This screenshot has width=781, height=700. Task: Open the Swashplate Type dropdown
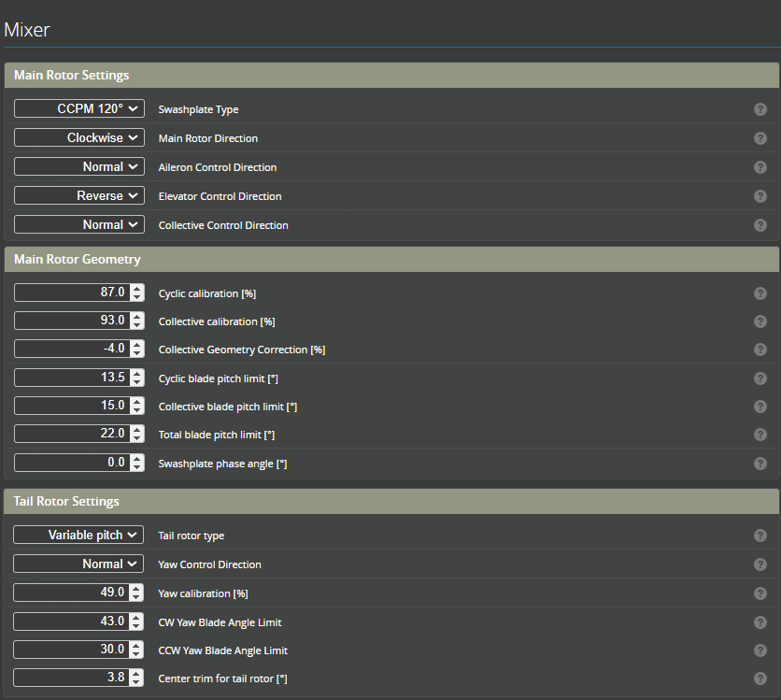click(x=79, y=108)
